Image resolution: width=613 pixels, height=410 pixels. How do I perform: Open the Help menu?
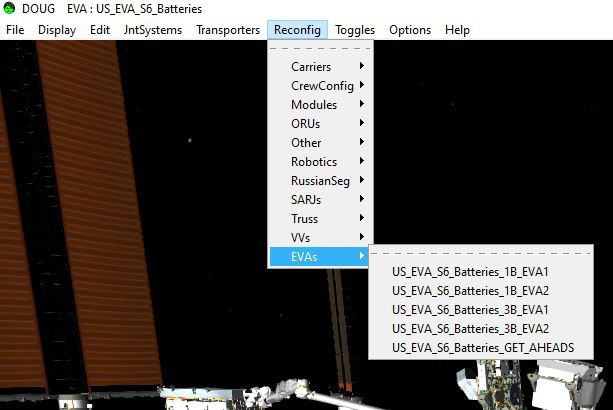click(457, 30)
